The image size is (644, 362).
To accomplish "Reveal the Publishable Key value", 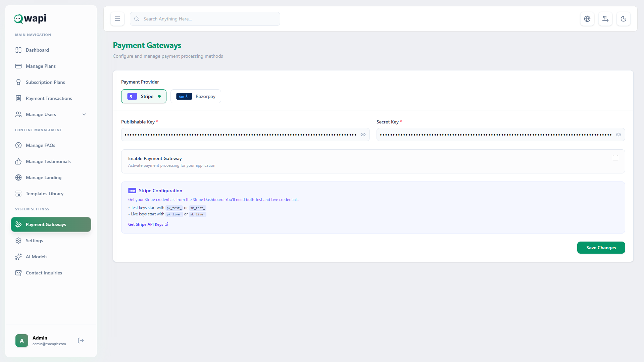I will pyautogui.click(x=363, y=135).
